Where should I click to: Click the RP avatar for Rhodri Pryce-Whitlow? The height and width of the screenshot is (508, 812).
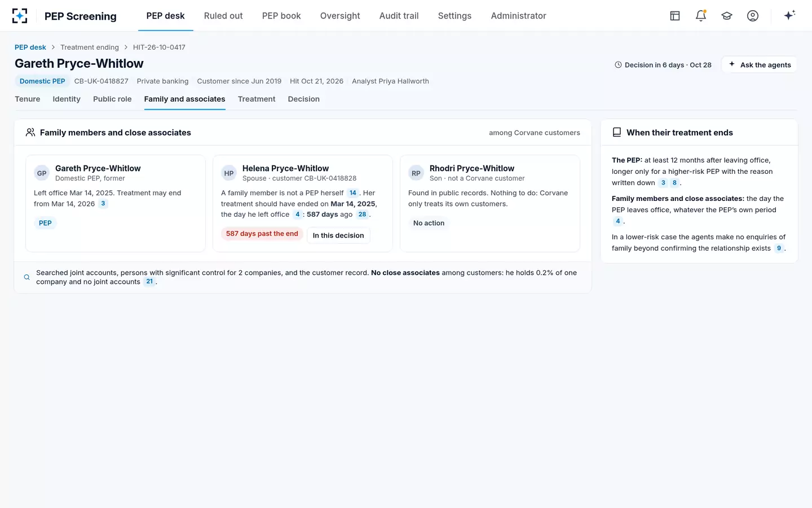416,173
